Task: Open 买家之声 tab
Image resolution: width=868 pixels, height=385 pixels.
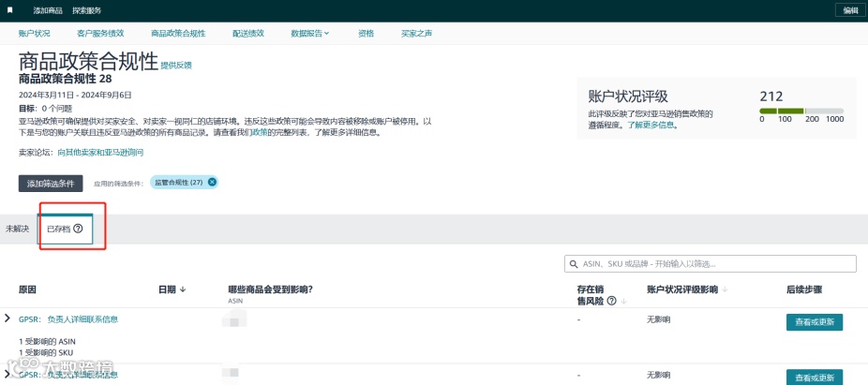Action: [417, 34]
